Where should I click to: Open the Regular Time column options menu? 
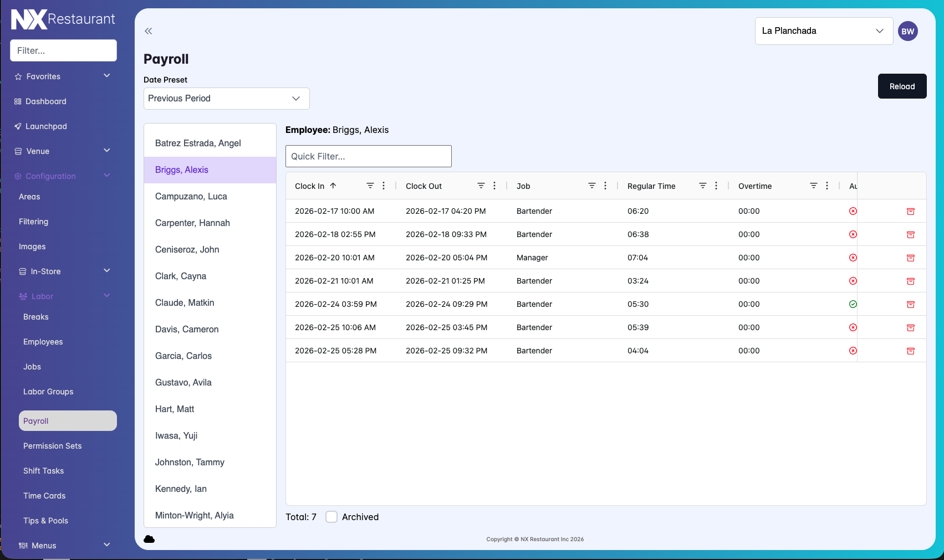(x=716, y=186)
